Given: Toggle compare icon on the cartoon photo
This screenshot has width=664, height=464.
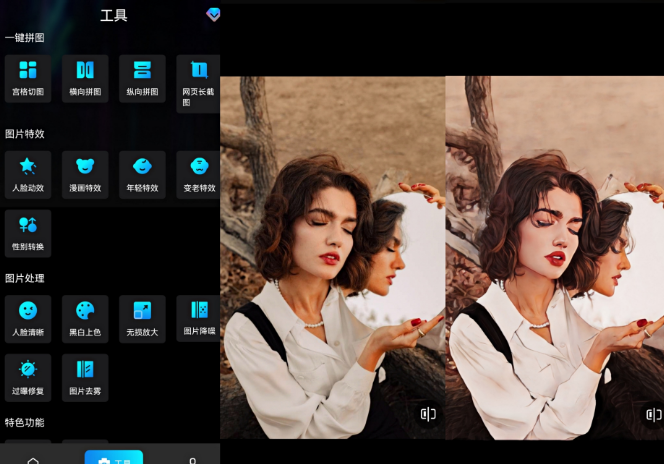Looking at the screenshot, I should tap(653, 414).
